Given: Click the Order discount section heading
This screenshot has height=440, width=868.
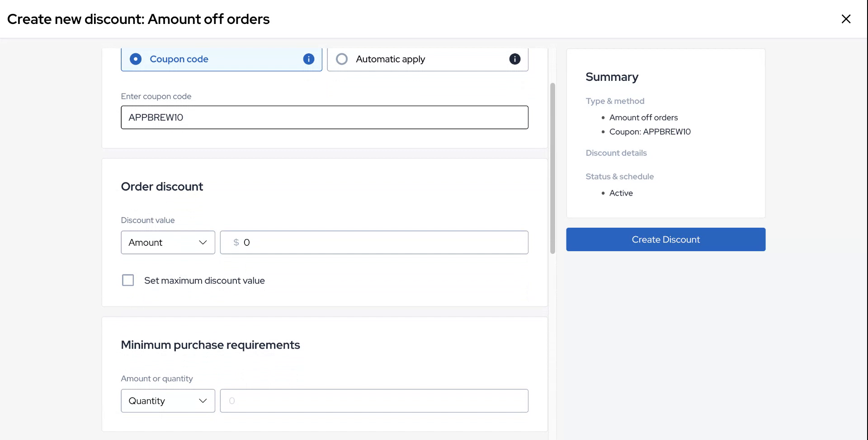Looking at the screenshot, I should click(x=162, y=186).
